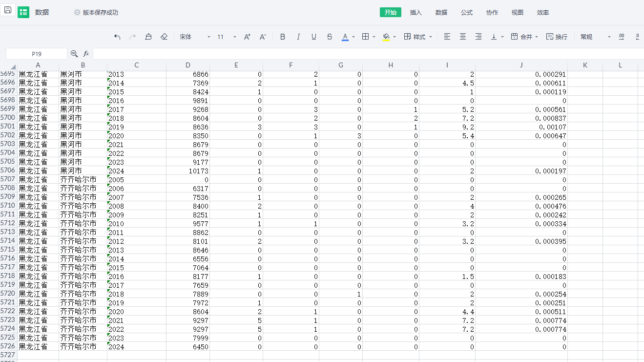Click cell containing 0.000837
The image size is (644, 362).
[521, 118]
